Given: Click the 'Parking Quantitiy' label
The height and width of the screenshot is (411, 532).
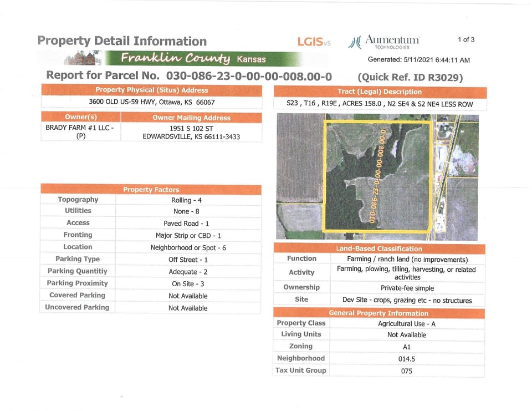Looking at the screenshot, I should tap(78, 271).
